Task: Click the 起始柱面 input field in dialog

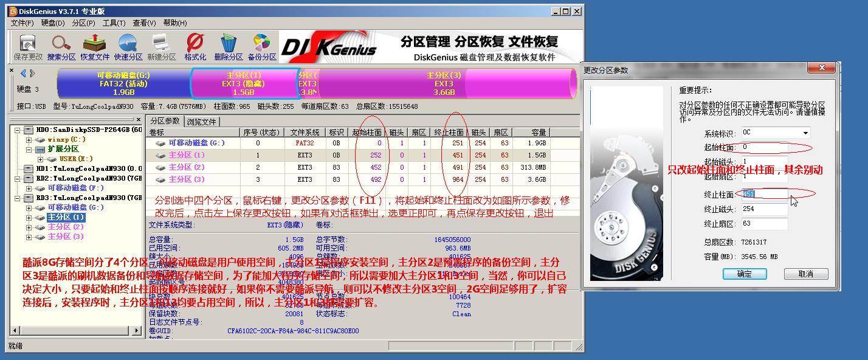Action: 764,147
